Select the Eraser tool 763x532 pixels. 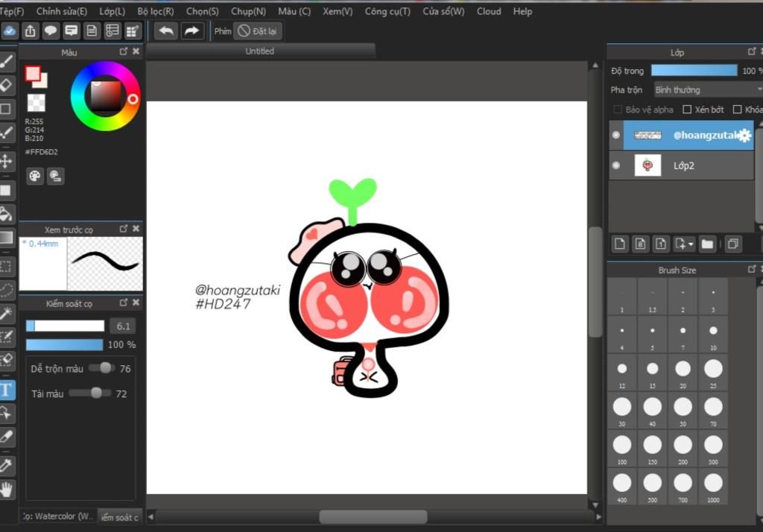coord(6,86)
